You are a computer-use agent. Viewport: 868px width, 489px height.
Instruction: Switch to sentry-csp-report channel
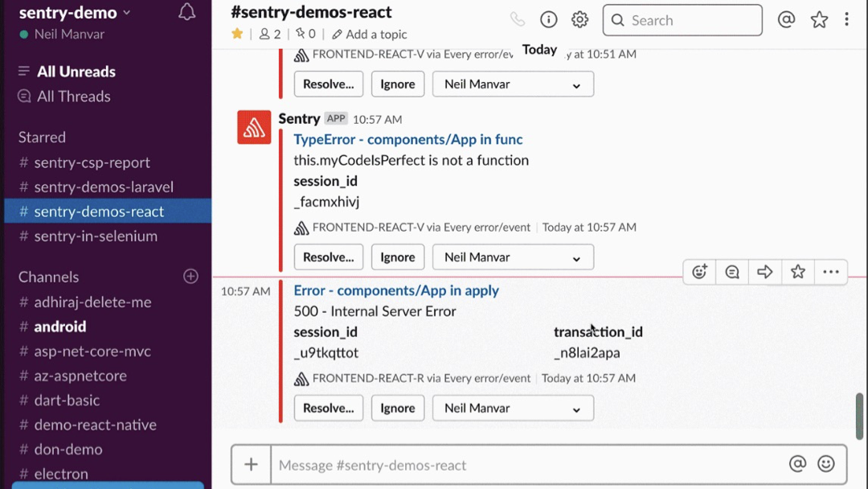108,162
